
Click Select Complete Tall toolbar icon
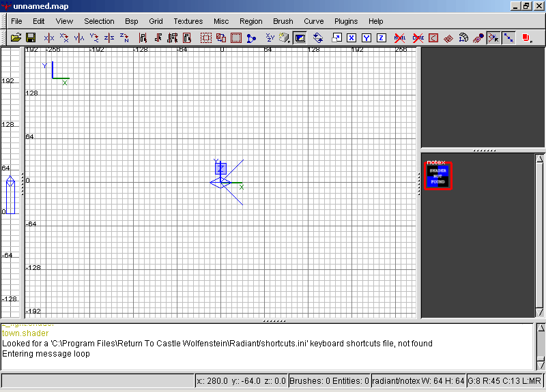[143, 37]
